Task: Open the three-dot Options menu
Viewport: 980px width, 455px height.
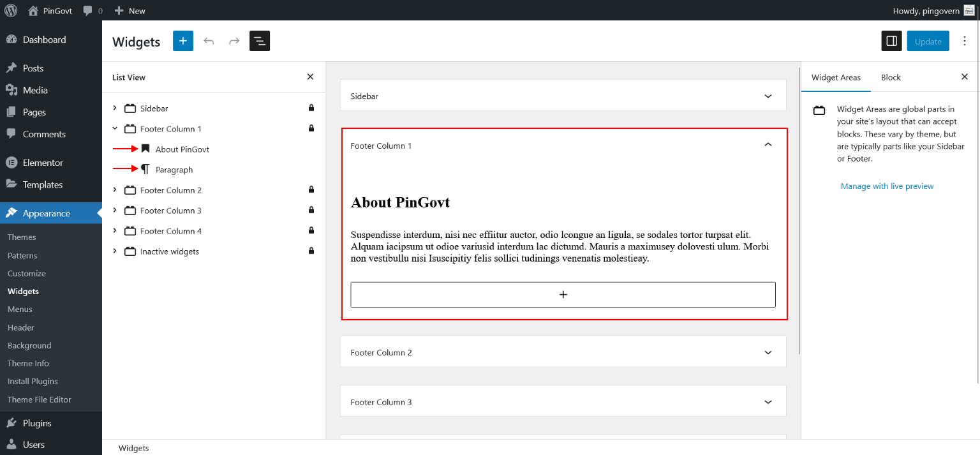Action: 964,41
